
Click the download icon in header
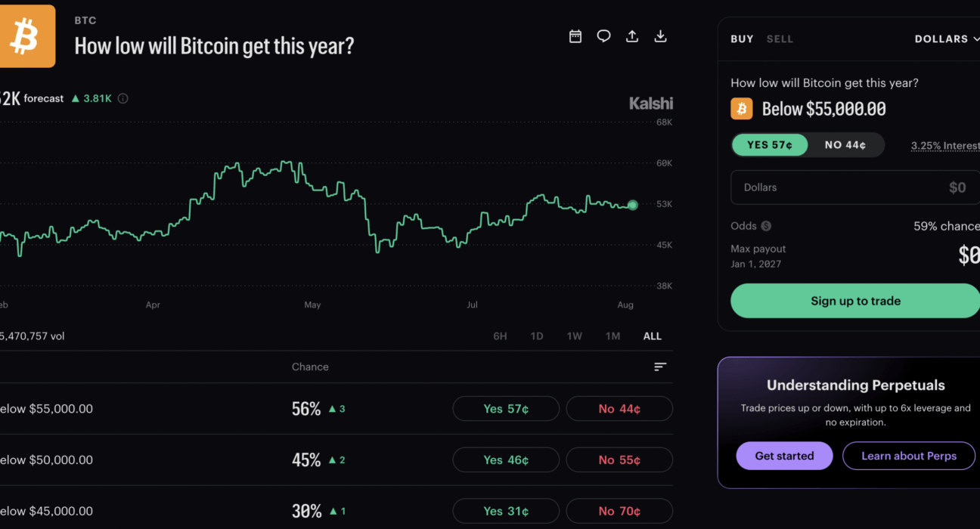(x=660, y=36)
